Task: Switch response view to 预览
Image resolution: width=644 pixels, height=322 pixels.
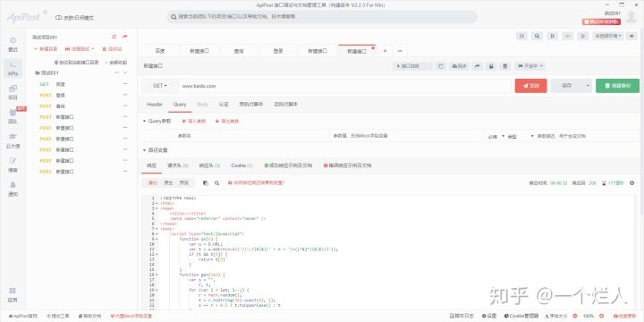Action: 184,183
